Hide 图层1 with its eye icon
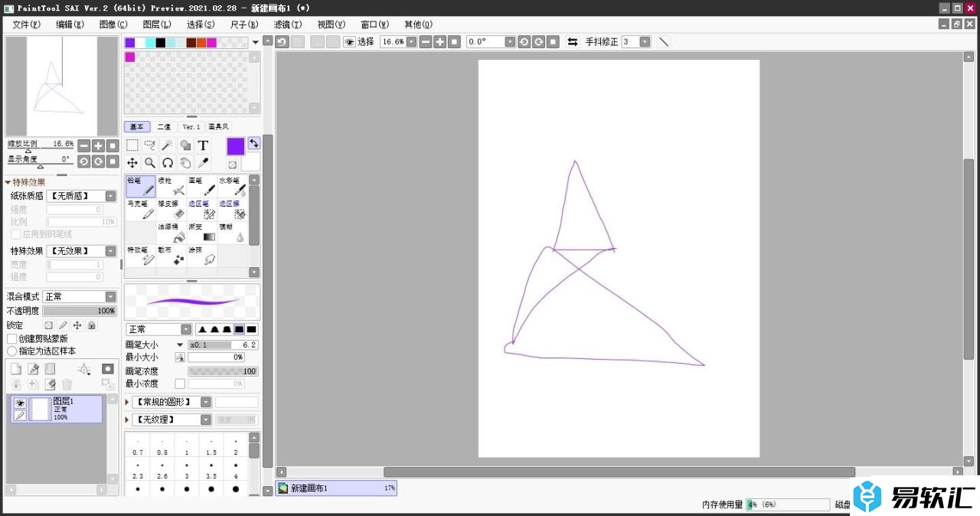Image resolution: width=980 pixels, height=516 pixels. click(20, 403)
